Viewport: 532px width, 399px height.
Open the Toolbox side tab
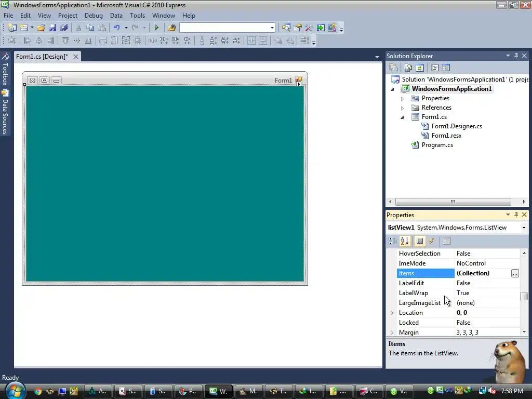tap(5, 70)
